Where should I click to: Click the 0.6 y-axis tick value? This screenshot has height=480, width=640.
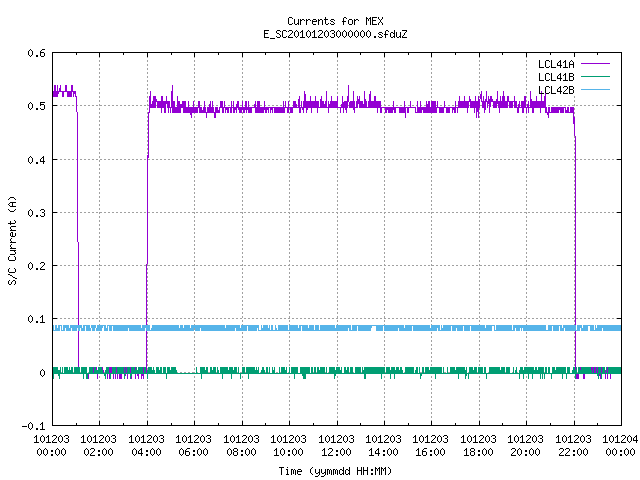tap(36, 53)
